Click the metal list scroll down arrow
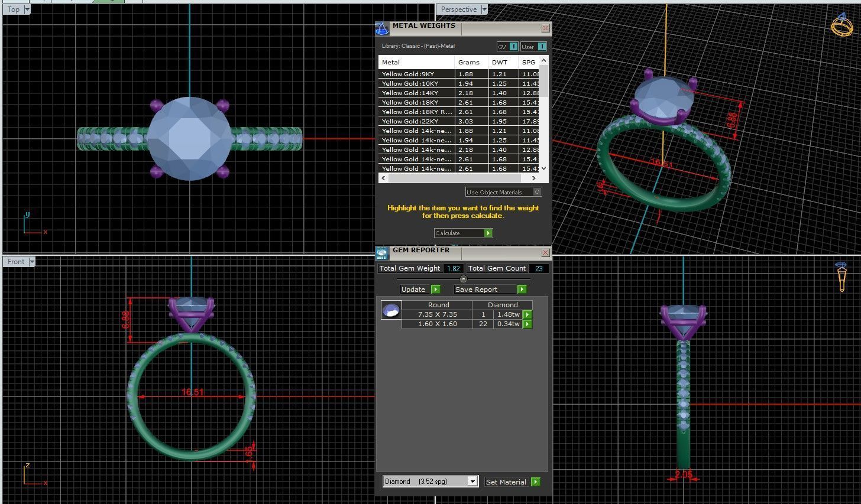Screen dimensions: 861x504 [x=544, y=168]
